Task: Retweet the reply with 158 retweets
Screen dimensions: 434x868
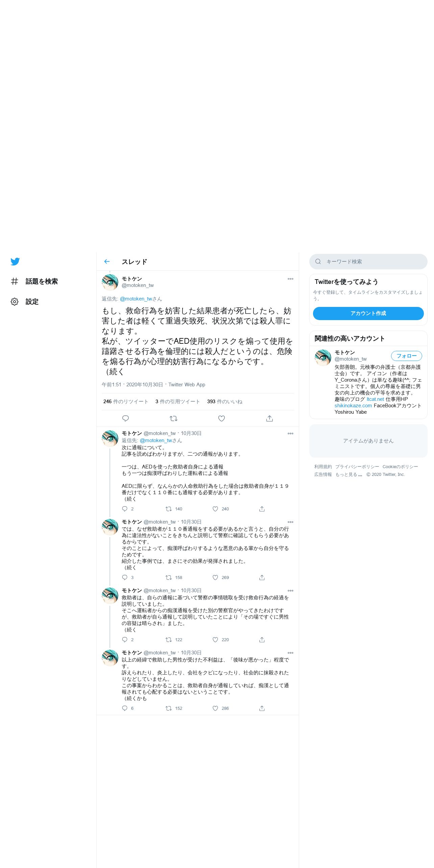Action: (x=169, y=577)
